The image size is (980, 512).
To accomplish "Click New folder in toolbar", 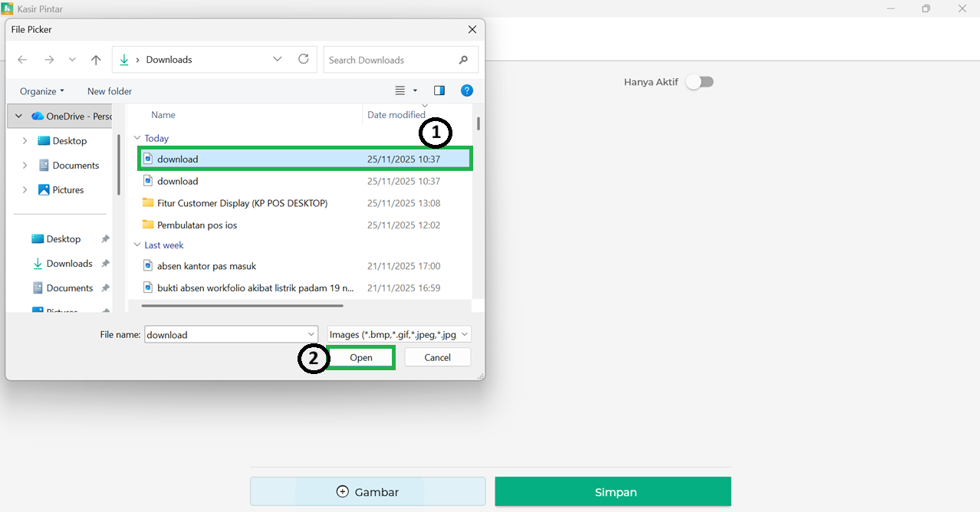I will click(110, 91).
